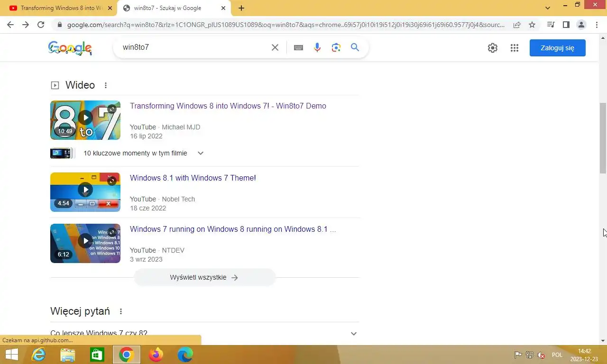Launch Internet Explorer from taskbar

point(38,355)
